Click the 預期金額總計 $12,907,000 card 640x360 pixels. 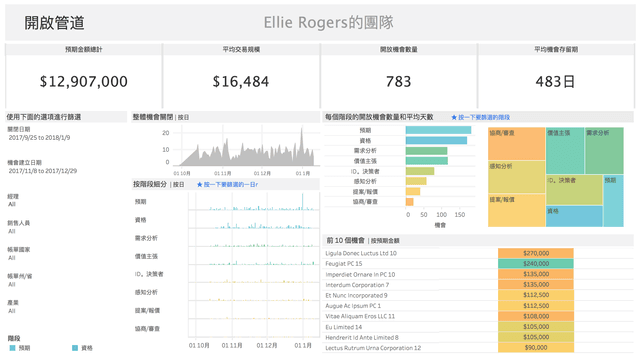coord(84,76)
